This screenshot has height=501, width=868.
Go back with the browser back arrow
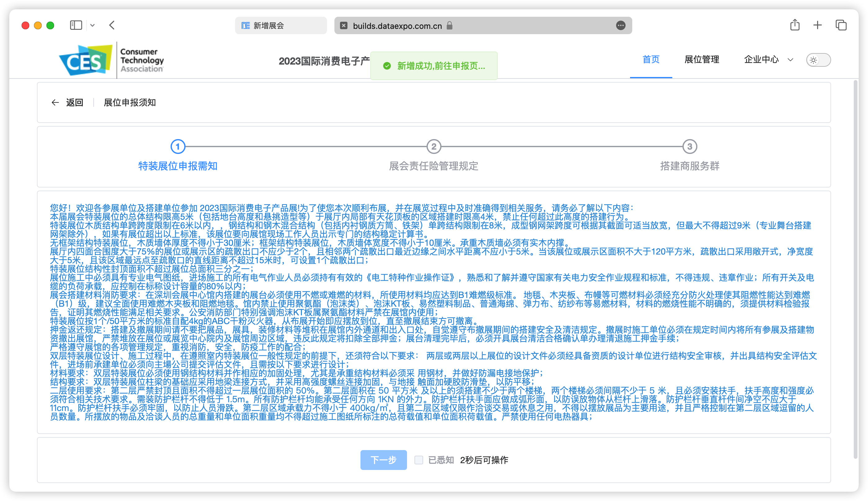[x=112, y=25]
